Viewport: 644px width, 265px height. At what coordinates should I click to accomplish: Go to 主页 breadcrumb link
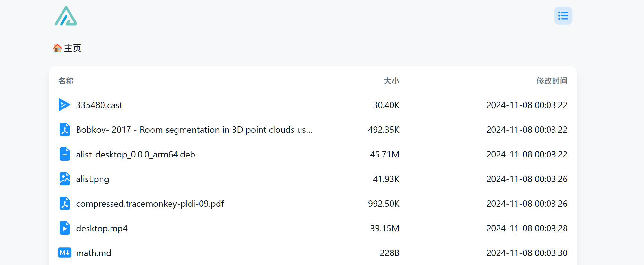pyautogui.click(x=73, y=48)
